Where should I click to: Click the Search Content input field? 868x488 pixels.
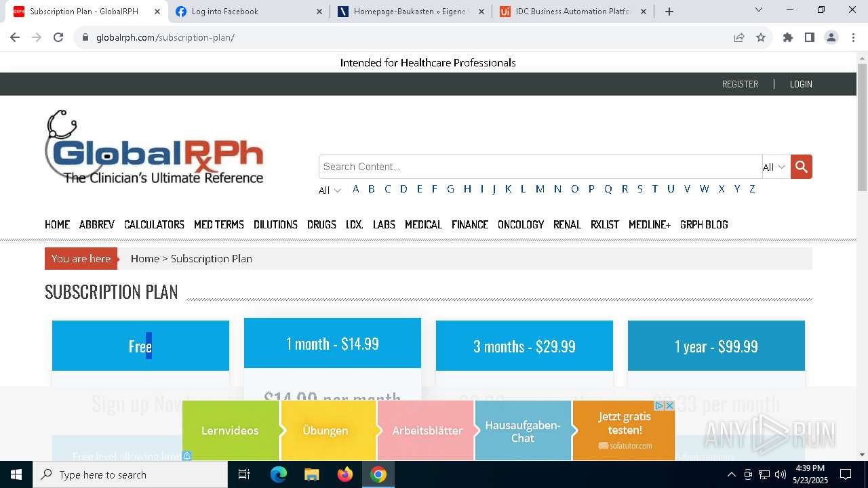(540, 167)
